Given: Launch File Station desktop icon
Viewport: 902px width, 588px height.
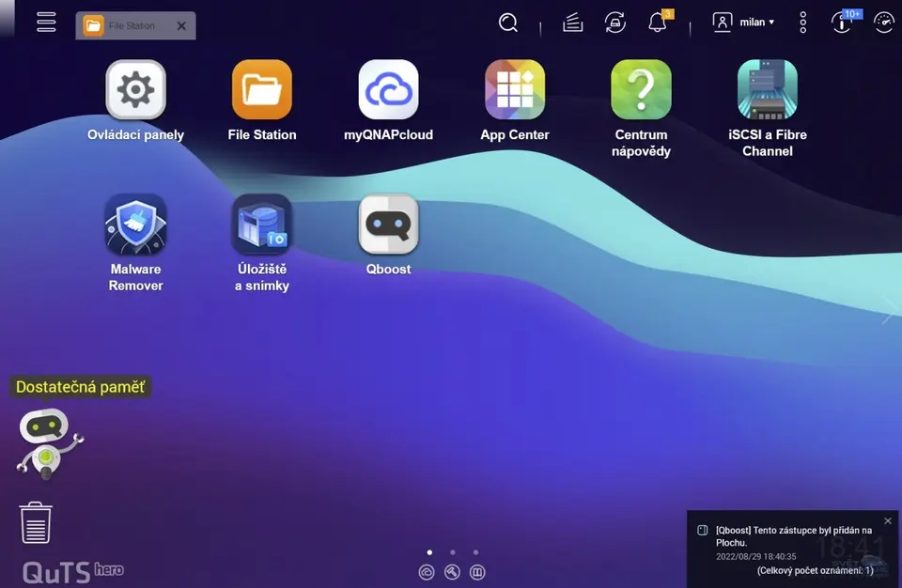Looking at the screenshot, I should click(262, 90).
